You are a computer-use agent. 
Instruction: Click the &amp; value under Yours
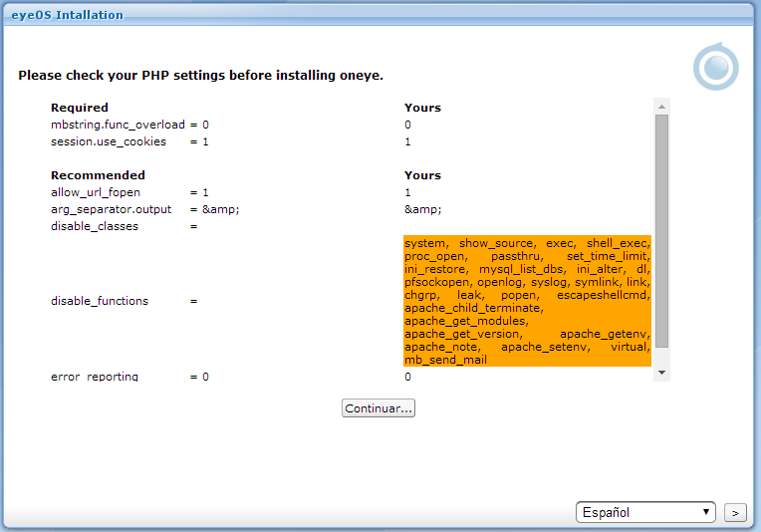tap(423, 209)
